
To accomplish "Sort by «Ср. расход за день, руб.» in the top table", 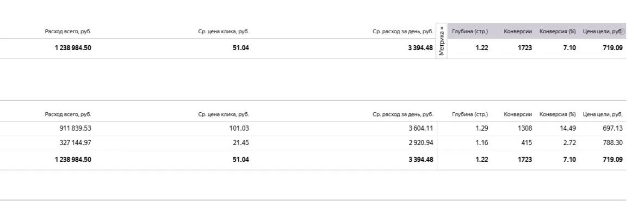I will [403, 31].
